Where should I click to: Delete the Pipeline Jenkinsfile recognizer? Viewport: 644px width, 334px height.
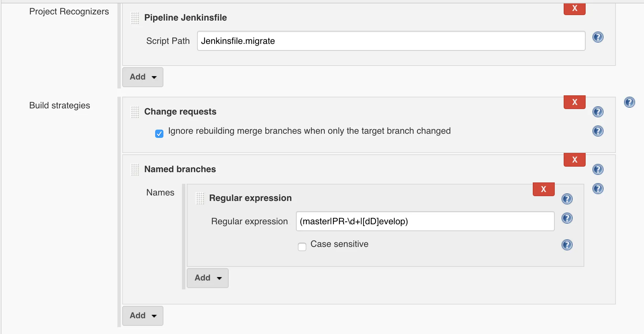(574, 9)
